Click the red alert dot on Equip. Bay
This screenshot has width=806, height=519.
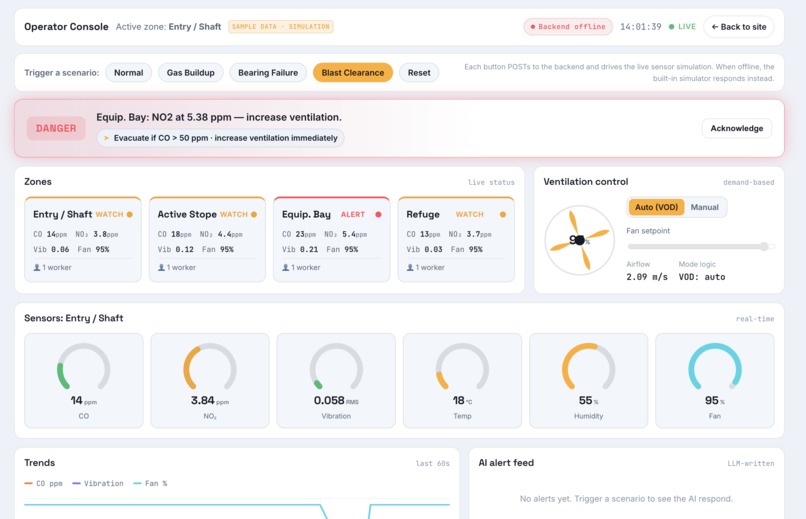pos(378,214)
